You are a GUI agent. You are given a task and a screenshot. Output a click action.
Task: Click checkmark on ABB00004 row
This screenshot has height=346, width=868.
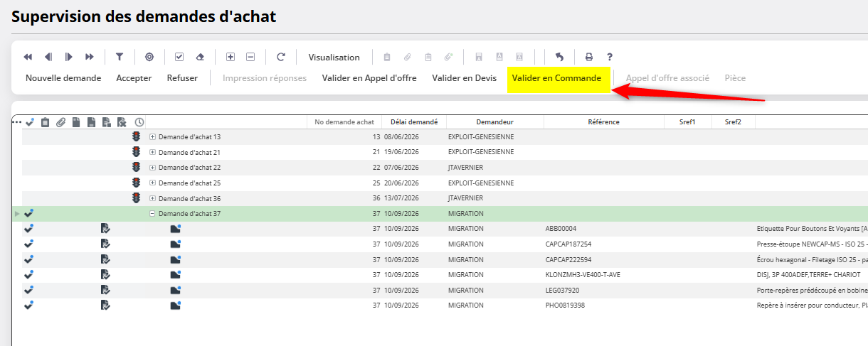tap(29, 229)
